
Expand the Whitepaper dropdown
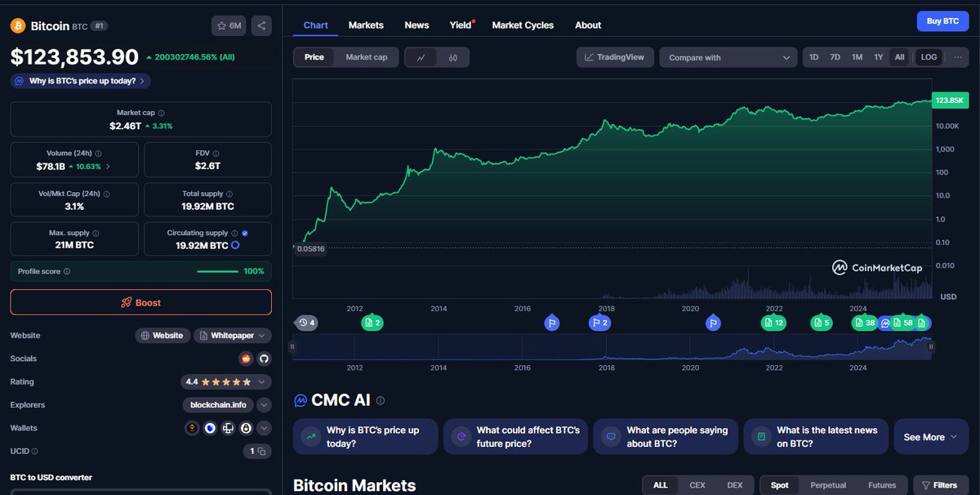click(x=232, y=336)
